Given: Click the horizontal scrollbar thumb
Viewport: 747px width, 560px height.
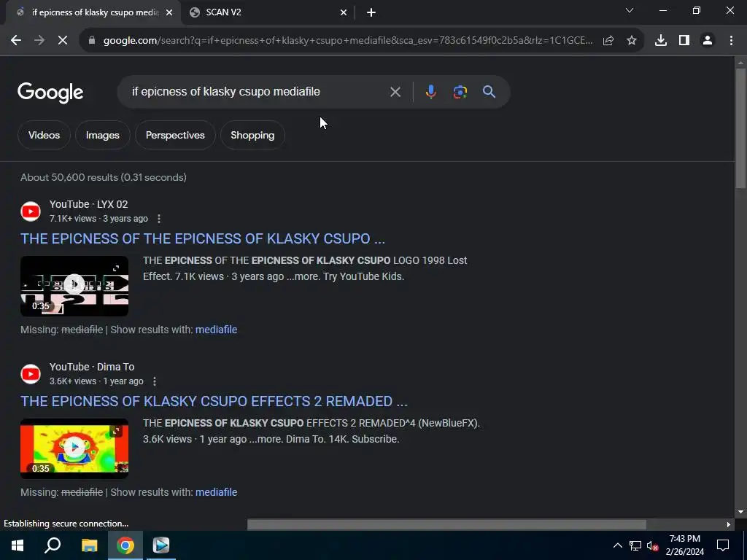Looking at the screenshot, I should [447, 524].
